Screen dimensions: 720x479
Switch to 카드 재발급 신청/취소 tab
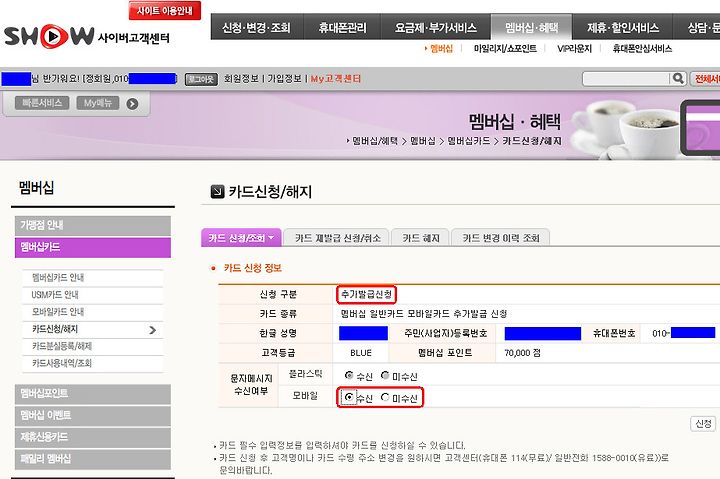pyautogui.click(x=337, y=238)
